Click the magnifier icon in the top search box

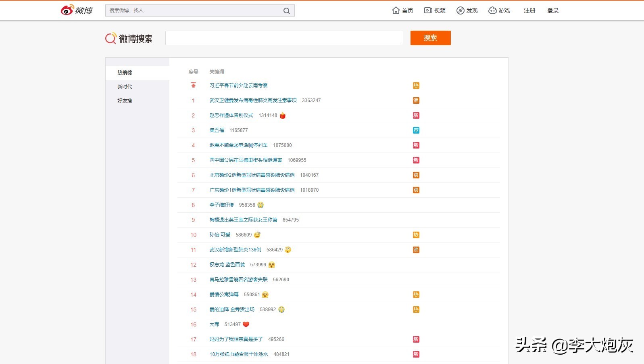(287, 11)
